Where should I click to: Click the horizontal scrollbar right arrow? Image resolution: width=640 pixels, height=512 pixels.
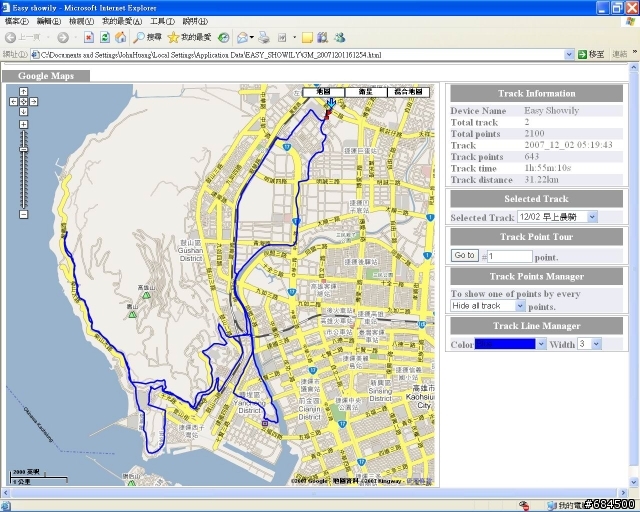click(x=623, y=493)
